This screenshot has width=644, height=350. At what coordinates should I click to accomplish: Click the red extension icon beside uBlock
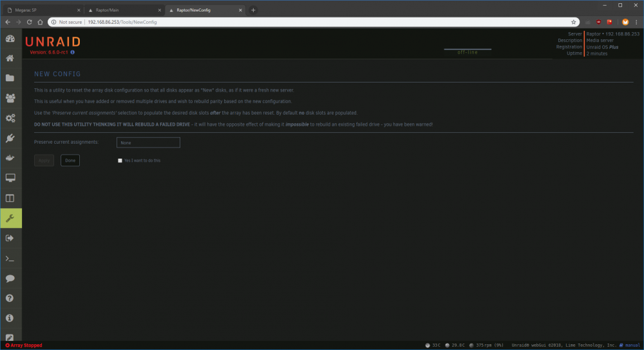point(609,22)
